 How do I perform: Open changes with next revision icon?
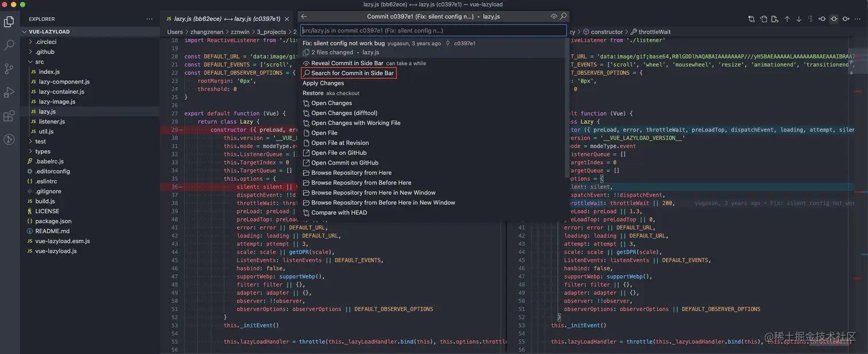pyautogui.click(x=846, y=19)
